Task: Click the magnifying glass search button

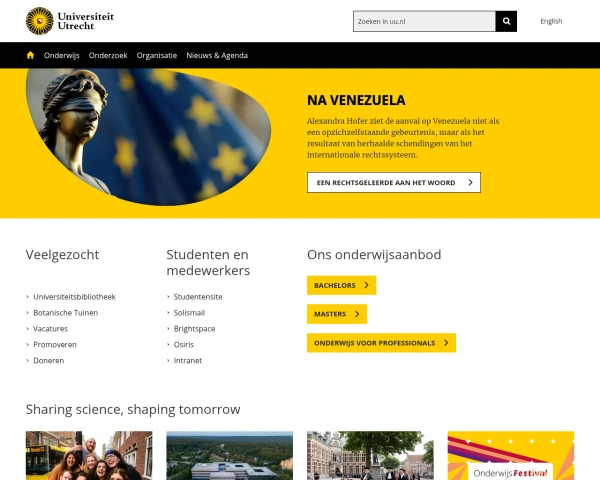Action: tap(506, 21)
